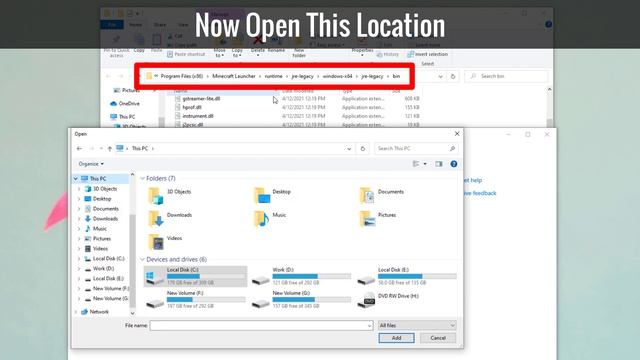
Task: Click the Search This PC box
Action: [x=416, y=149]
